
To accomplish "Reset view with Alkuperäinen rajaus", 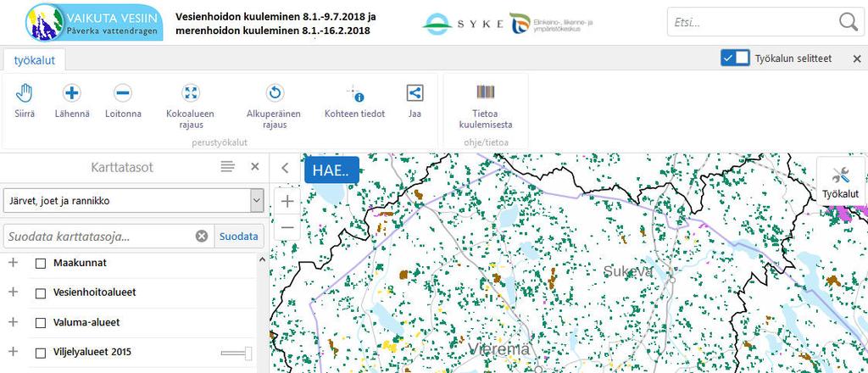I will click(x=274, y=106).
